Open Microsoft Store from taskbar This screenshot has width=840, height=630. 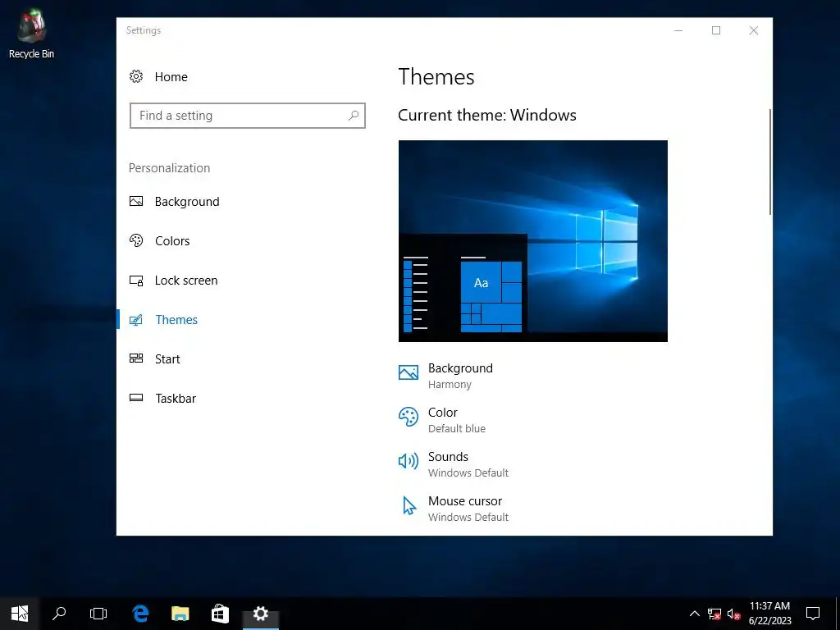[220, 614]
